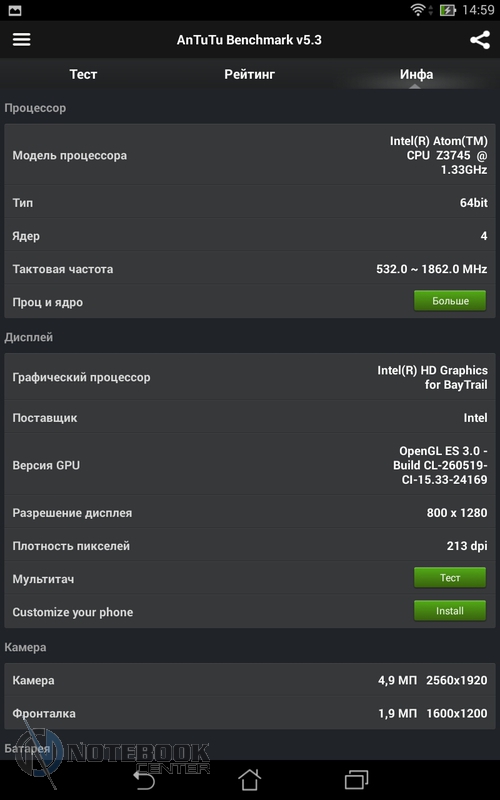Image resolution: width=500 pixels, height=800 pixels.
Task: Tap the Фронталка camera row
Action: coord(249,713)
